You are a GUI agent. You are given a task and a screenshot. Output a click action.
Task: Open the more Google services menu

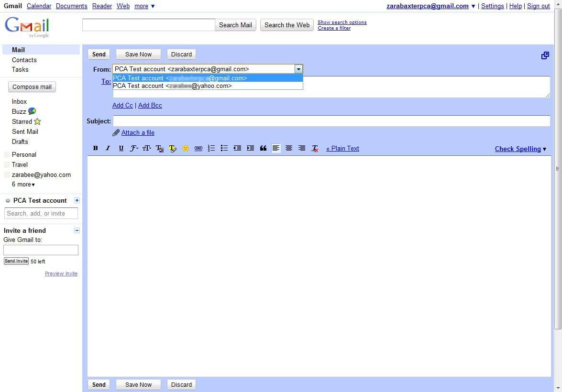pyautogui.click(x=144, y=6)
